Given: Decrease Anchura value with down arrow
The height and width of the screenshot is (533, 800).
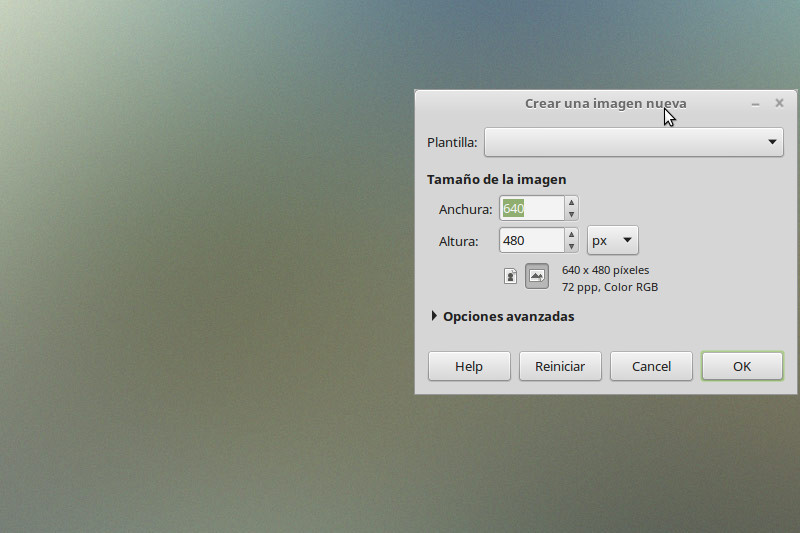Looking at the screenshot, I should [571, 215].
